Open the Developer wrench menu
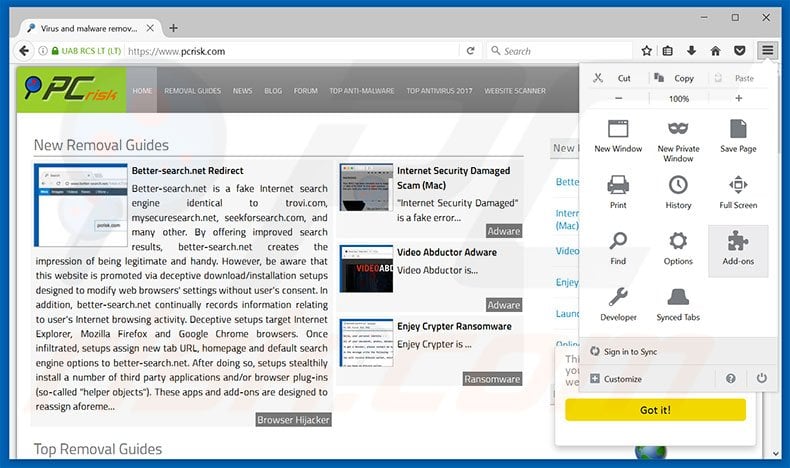The image size is (790, 468). coord(618,306)
